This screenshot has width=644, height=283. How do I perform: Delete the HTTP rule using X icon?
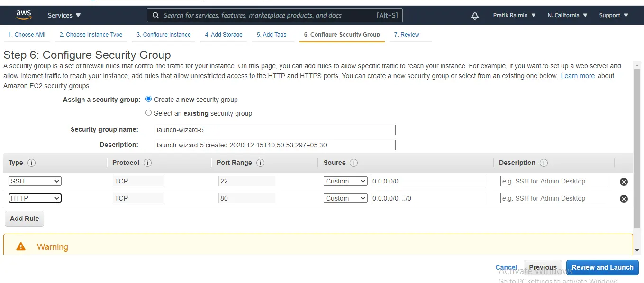(x=624, y=199)
